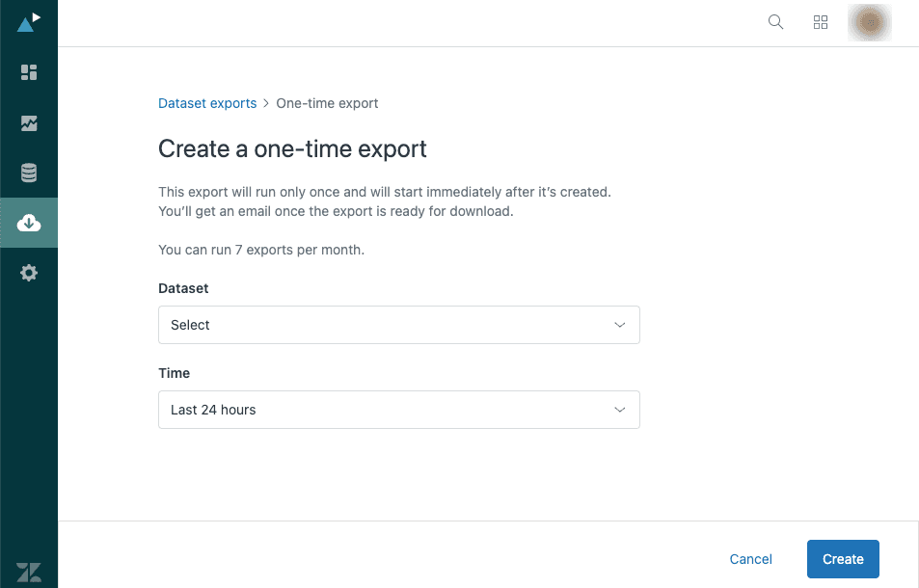Go back via the Dataset exports breadcrumb
This screenshot has height=588, width=919.
pyautogui.click(x=206, y=103)
